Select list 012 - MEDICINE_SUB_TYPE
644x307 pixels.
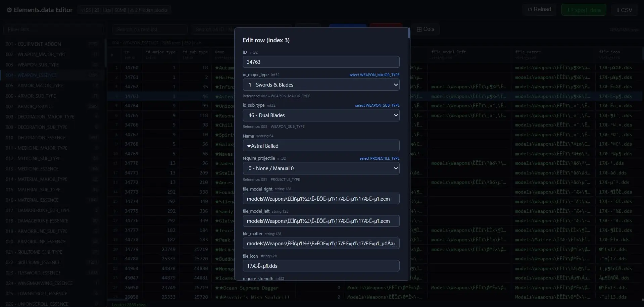52,158
